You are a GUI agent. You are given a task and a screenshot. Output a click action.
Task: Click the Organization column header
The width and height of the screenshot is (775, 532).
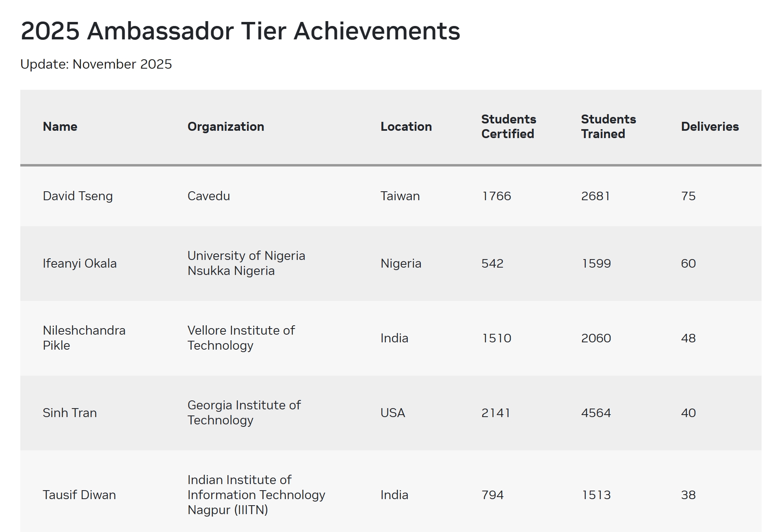(x=225, y=127)
